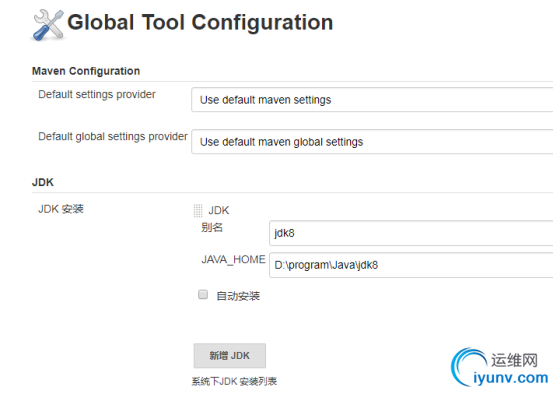
Task: Click the Maven Configuration section title
Action: point(86,71)
